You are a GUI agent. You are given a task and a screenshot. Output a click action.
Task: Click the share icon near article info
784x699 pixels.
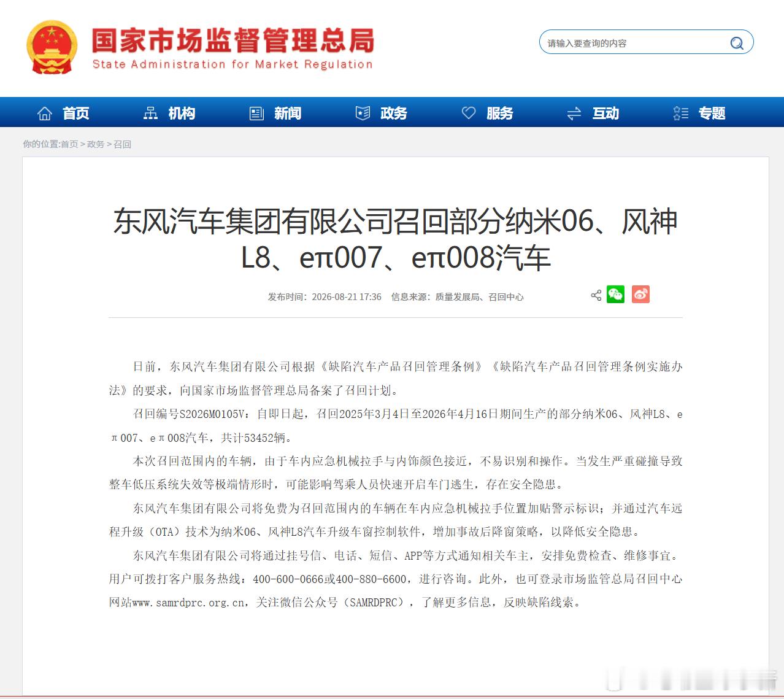coord(596,295)
